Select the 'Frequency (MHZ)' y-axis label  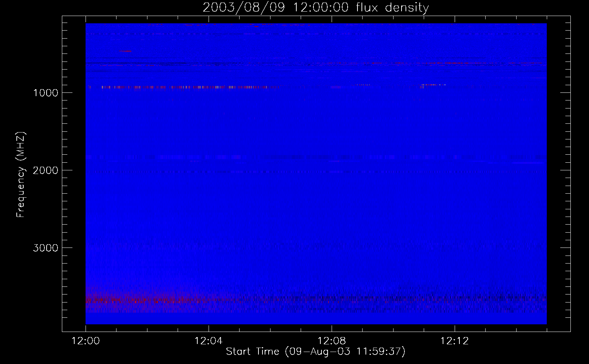coord(21,175)
